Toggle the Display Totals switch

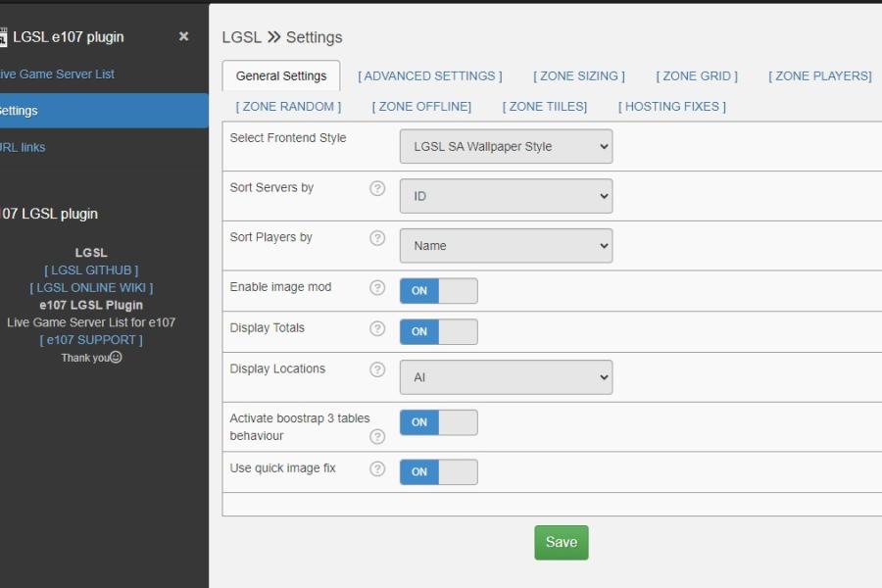click(439, 332)
